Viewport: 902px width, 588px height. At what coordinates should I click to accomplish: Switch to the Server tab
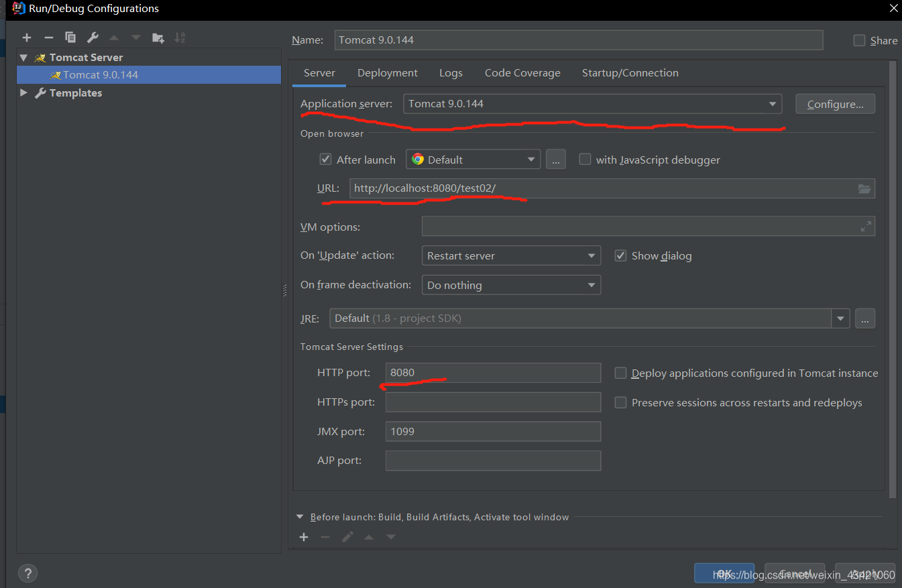pyautogui.click(x=319, y=73)
